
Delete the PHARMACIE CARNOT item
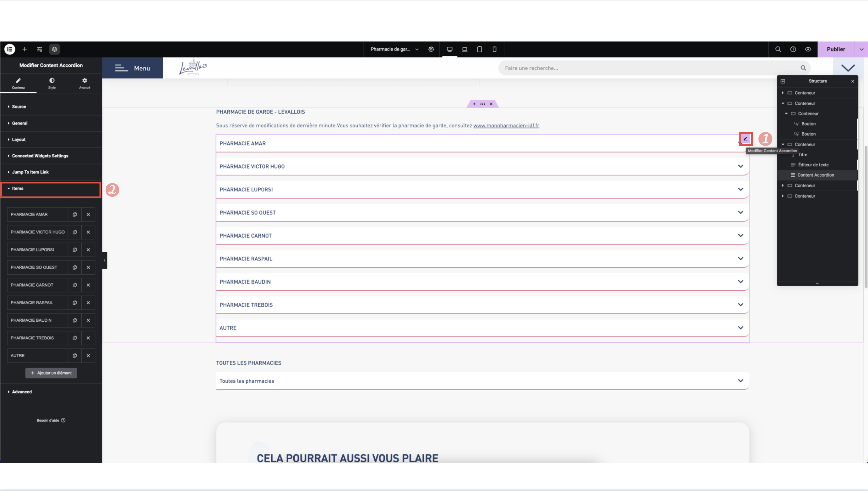tap(88, 285)
